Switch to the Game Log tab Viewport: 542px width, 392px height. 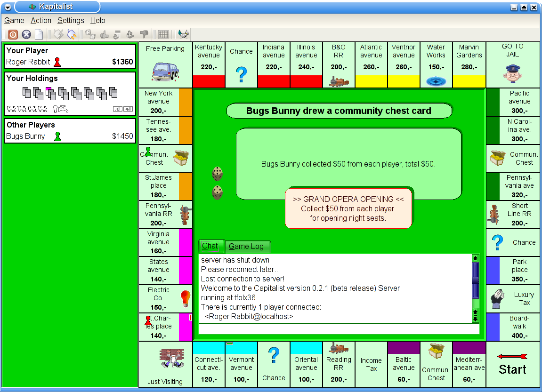246,247
